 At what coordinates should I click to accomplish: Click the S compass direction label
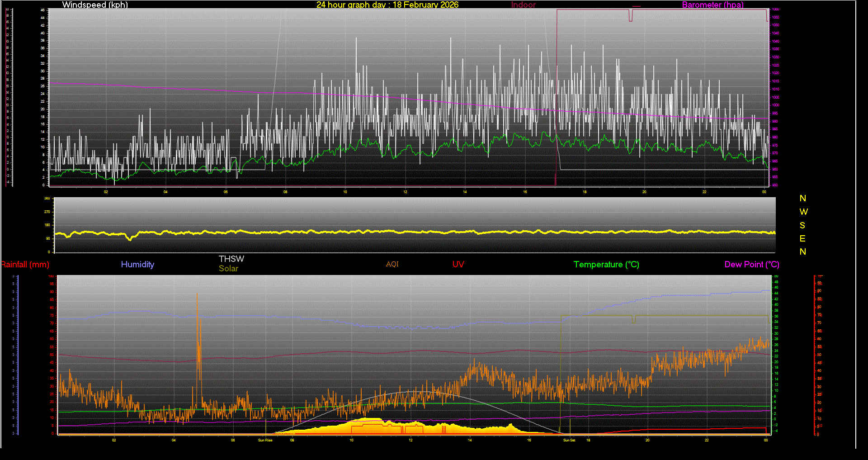tap(802, 225)
